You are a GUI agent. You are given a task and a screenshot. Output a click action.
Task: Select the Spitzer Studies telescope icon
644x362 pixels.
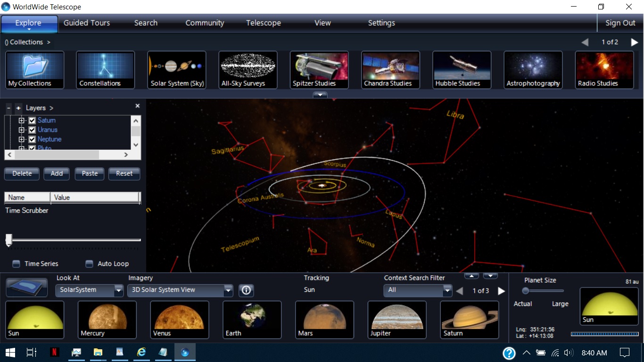[x=319, y=70]
